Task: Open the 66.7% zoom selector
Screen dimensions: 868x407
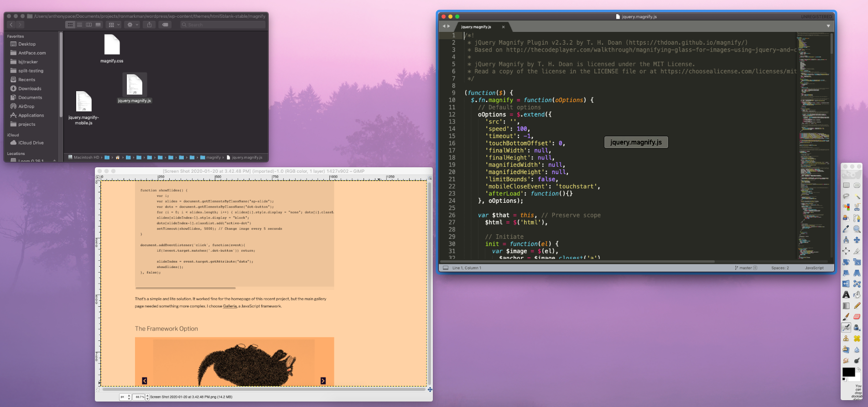Action: [x=141, y=397]
